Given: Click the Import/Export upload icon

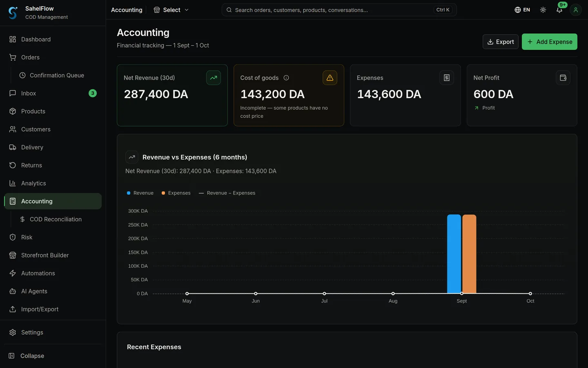Looking at the screenshot, I should (x=13, y=309).
